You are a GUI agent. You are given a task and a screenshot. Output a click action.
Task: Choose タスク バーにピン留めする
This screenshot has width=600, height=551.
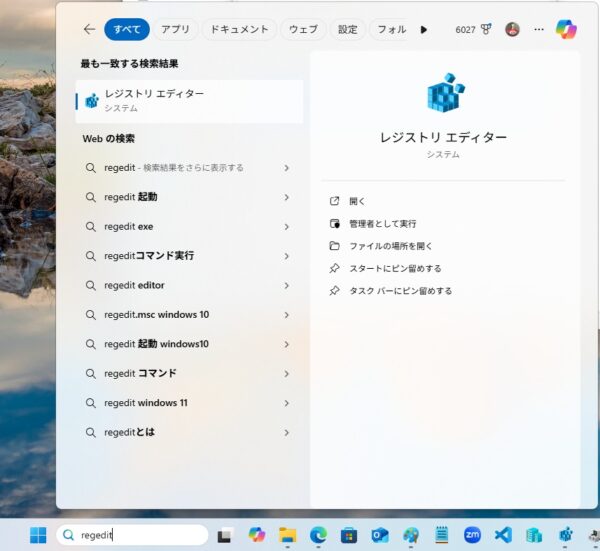[400, 291]
